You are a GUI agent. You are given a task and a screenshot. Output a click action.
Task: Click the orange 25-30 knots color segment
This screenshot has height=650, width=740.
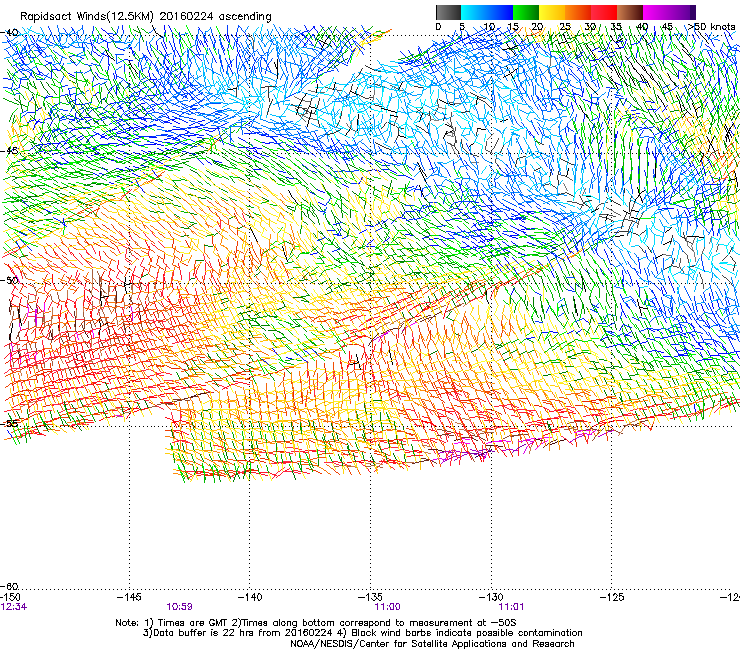(578, 12)
